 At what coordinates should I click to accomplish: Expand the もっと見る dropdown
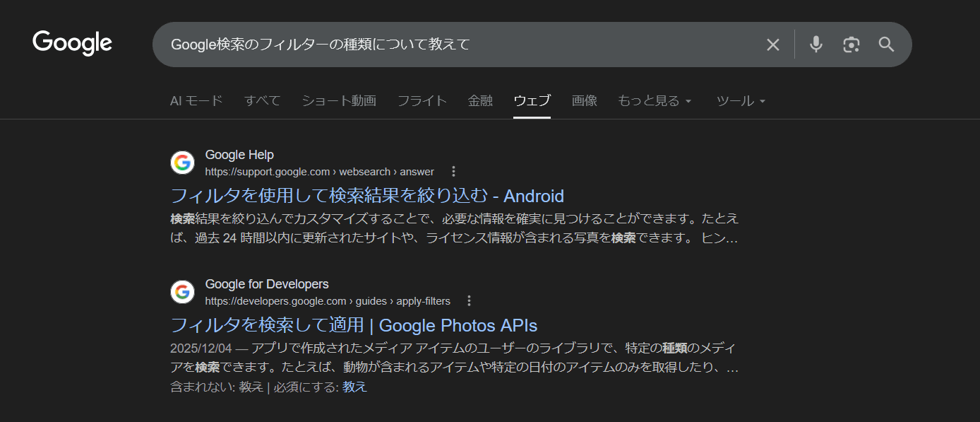[x=654, y=100]
